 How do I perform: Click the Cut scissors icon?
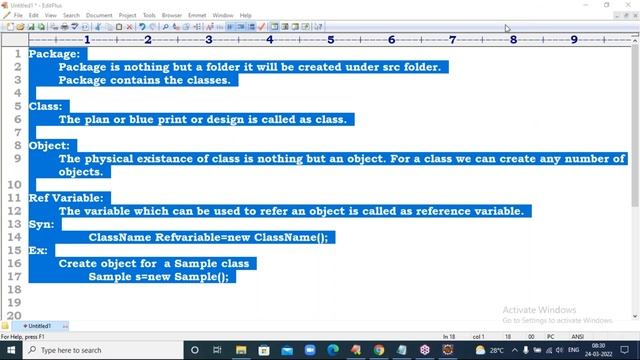pos(98,27)
